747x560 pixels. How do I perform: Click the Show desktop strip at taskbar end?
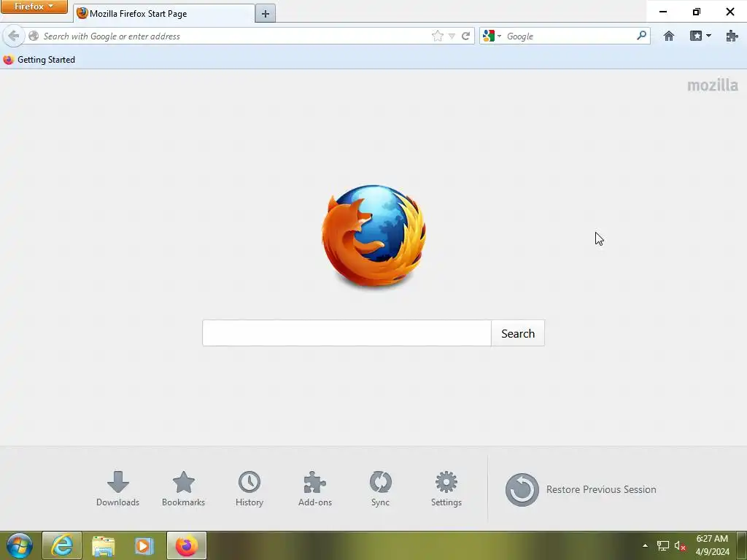point(742,545)
